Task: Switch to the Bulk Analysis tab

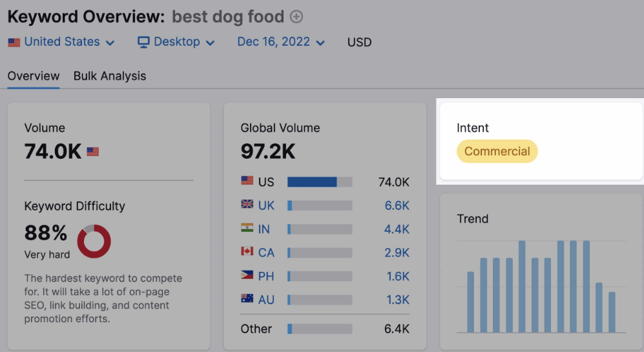Action: 110,76
